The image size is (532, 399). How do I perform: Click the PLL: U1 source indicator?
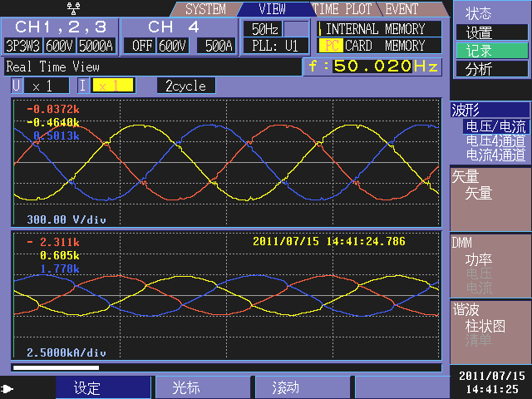click(275, 46)
